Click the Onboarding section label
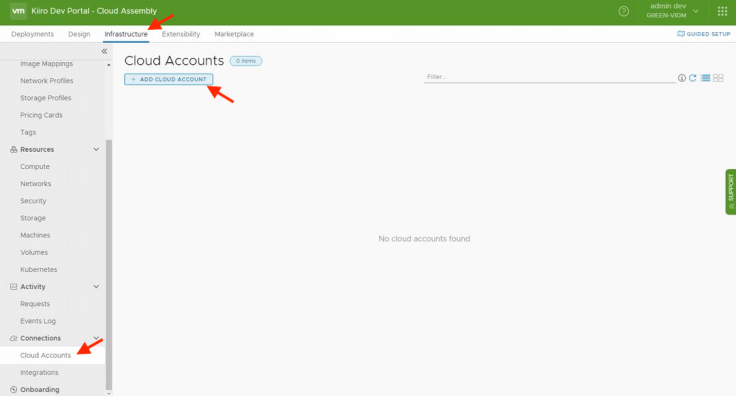Image resolution: width=736 pixels, height=396 pixels. pyautogui.click(x=40, y=389)
